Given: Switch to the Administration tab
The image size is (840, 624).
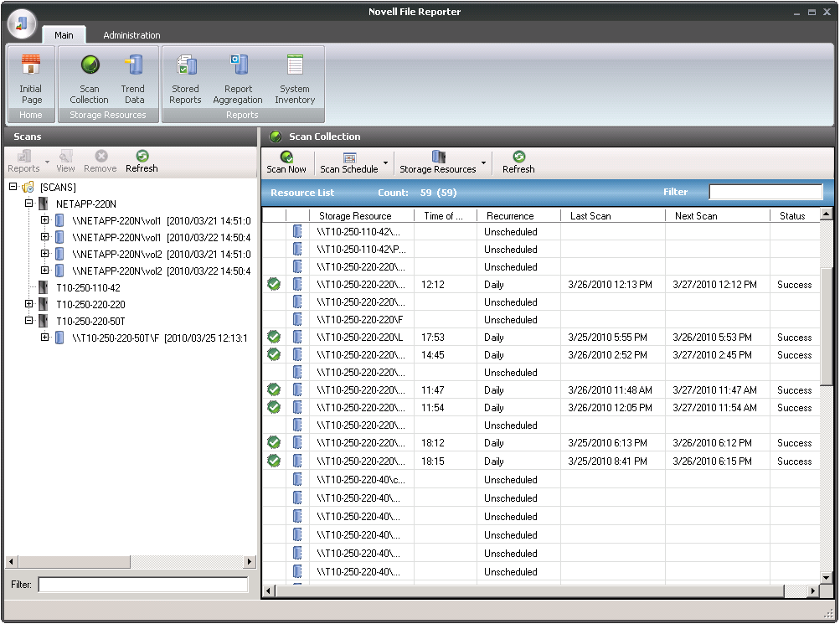Looking at the screenshot, I should click(131, 35).
